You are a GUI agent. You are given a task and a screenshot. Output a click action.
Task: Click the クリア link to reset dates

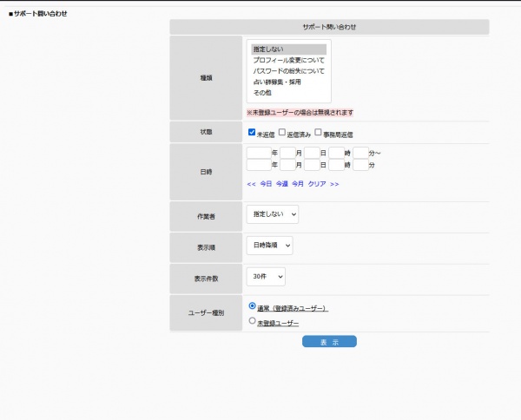click(316, 184)
